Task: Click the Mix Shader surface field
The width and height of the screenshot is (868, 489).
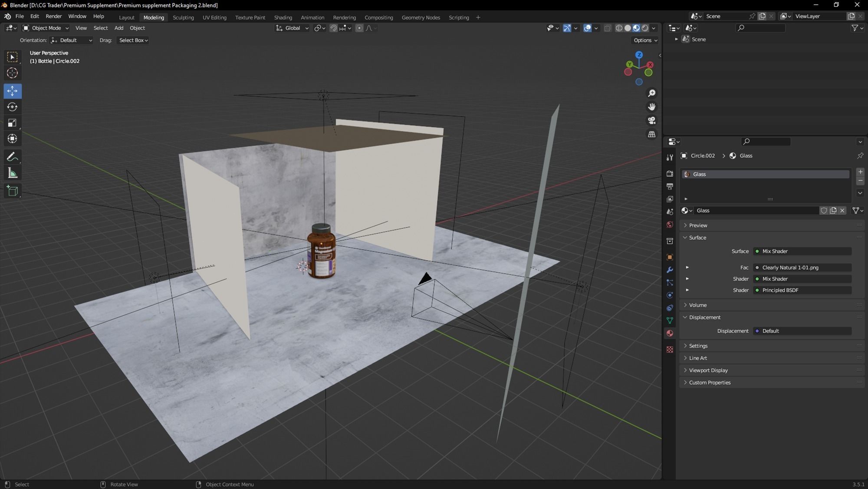Action: 802,251
